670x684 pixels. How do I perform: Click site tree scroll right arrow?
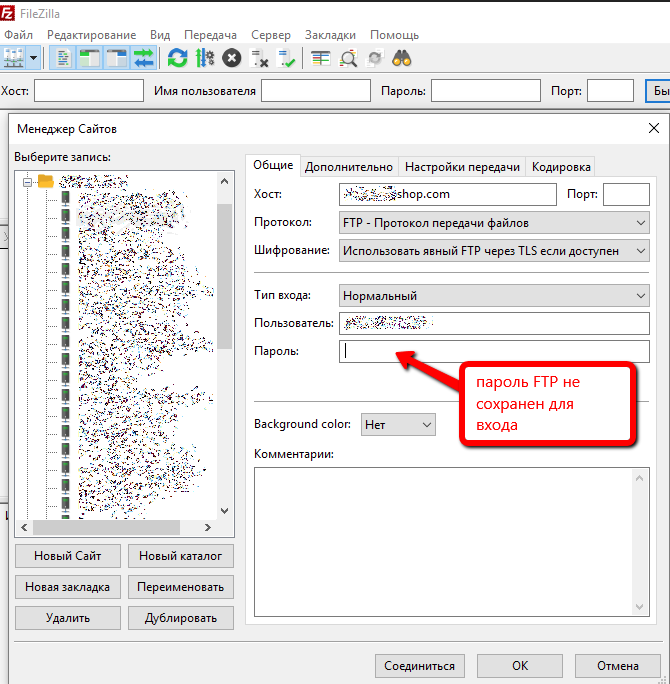[208, 527]
